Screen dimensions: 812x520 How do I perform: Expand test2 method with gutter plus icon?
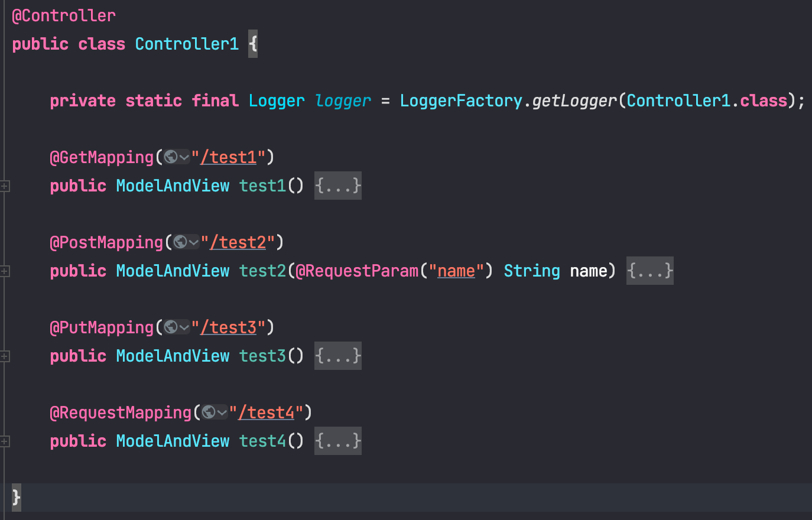point(4,271)
